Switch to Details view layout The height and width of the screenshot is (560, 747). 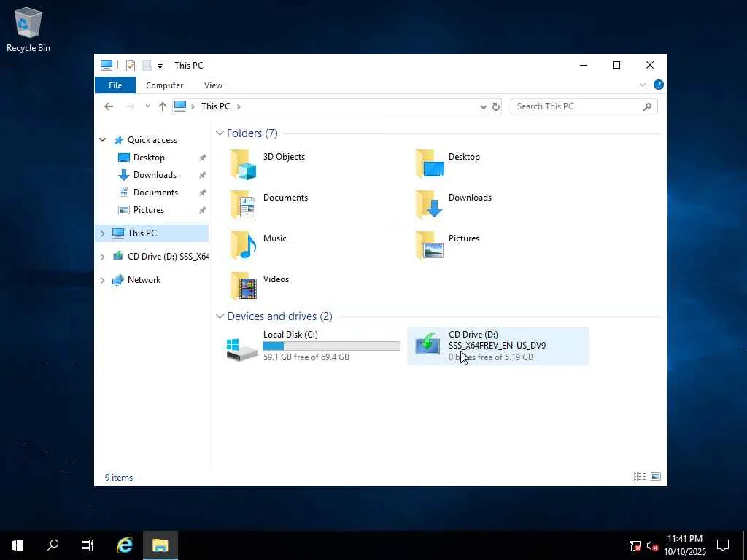tap(640, 477)
